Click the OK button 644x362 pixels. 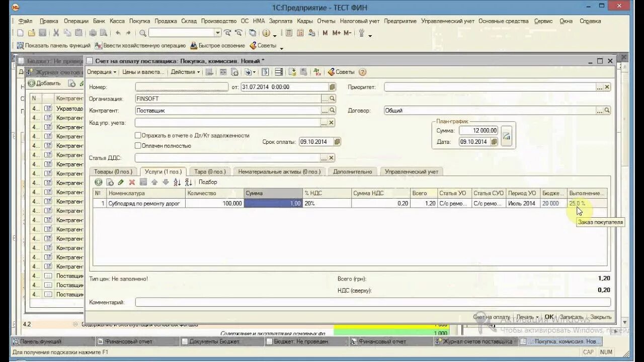pyautogui.click(x=549, y=317)
